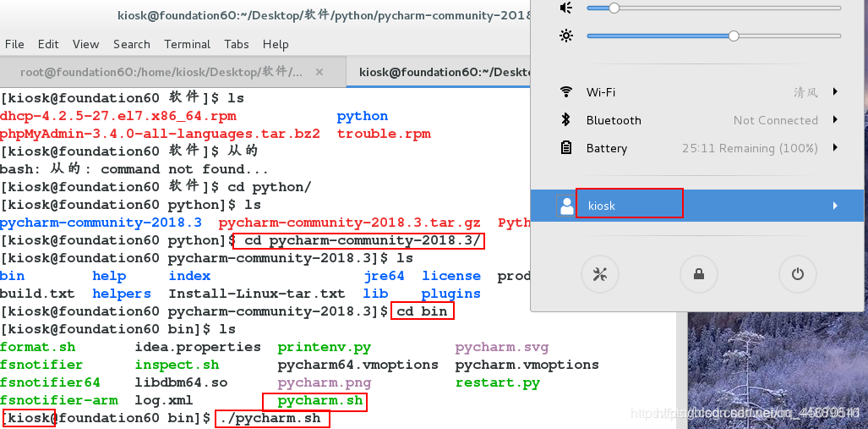Open the Terminal menu
Image resolution: width=868 pixels, height=429 pixels.
click(187, 44)
